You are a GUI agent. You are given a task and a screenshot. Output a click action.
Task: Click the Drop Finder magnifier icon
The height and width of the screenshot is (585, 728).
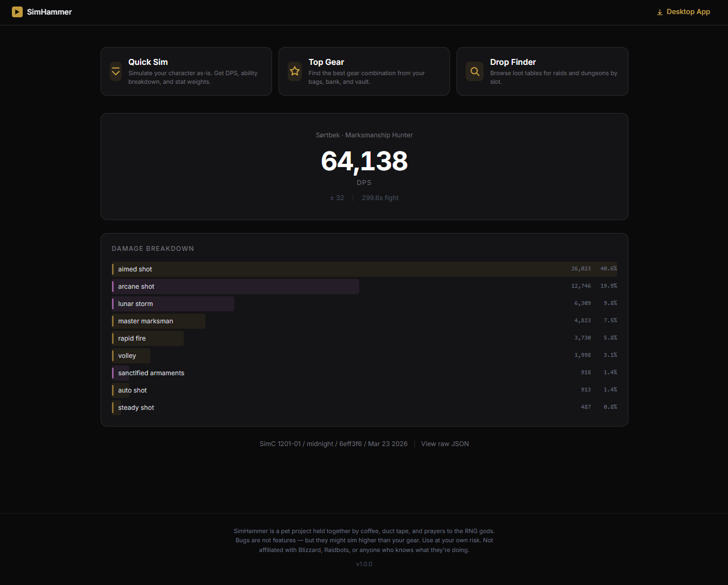pos(475,71)
